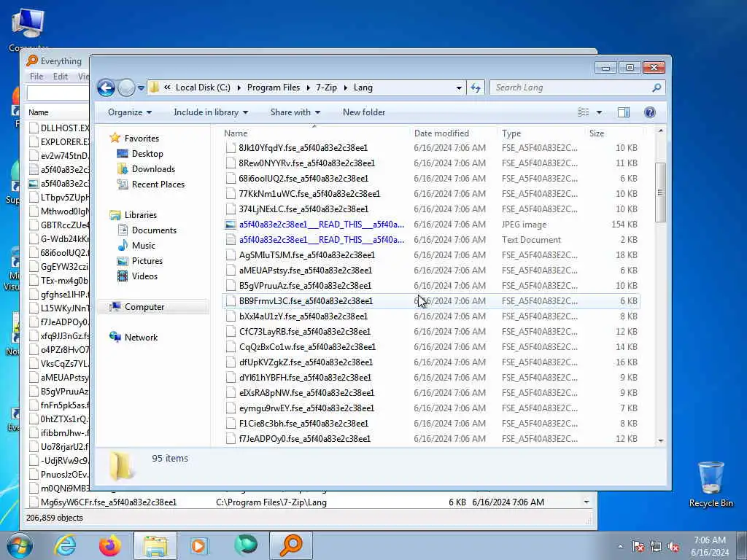
Task: Open the recent locations dropdown arrow
Action: pyautogui.click(x=141, y=87)
